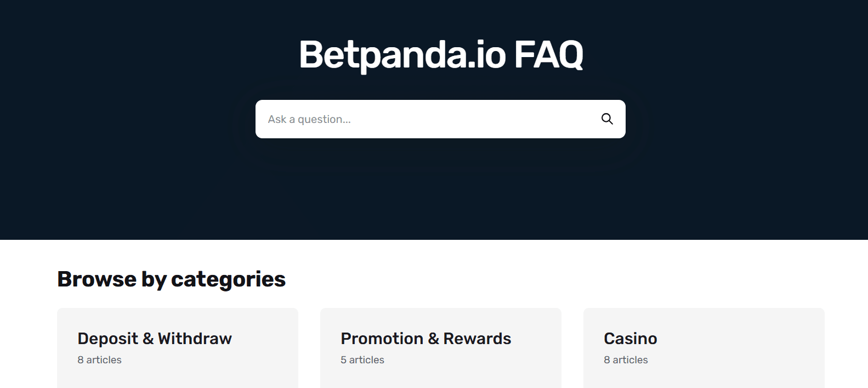Submit a search with the magnifier button
The height and width of the screenshot is (388, 868).
[606, 119]
